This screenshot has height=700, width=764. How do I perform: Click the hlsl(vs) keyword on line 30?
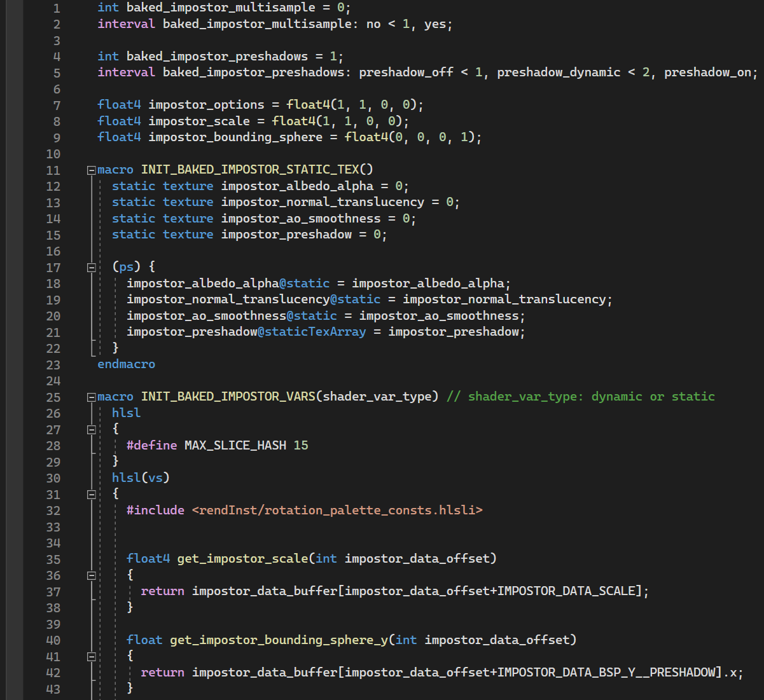[141, 477]
